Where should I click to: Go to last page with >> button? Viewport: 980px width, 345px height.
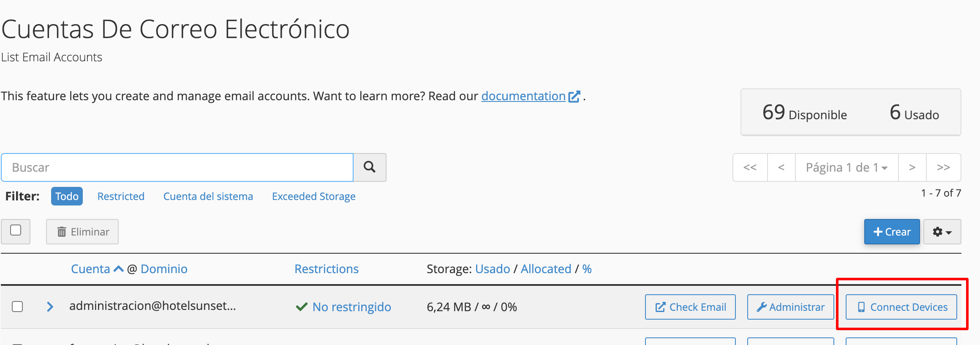coord(943,167)
